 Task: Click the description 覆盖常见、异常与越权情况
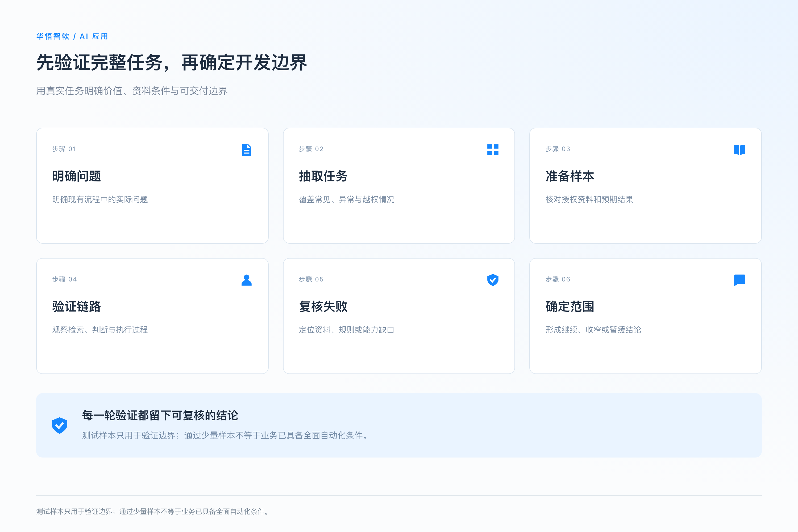click(346, 199)
